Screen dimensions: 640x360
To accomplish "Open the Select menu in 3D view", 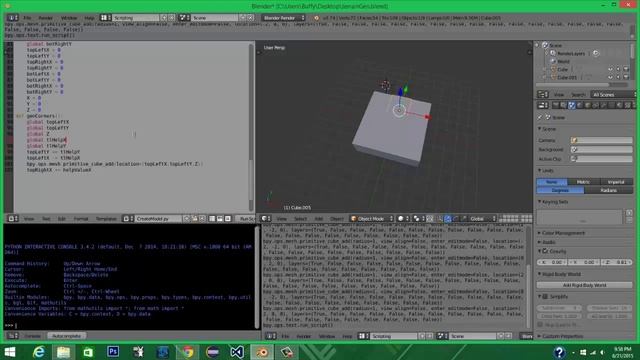I will click(300, 219).
